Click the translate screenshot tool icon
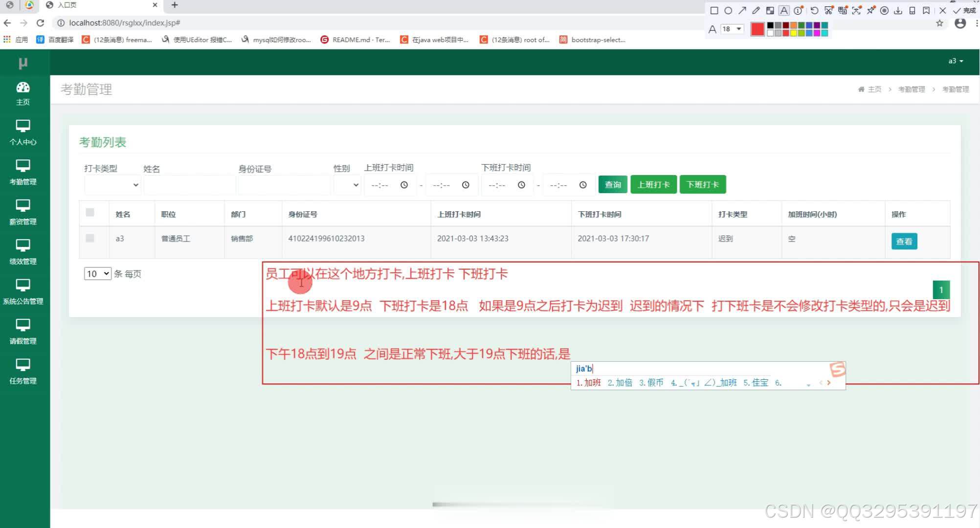This screenshot has height=528, width=980. tap(843, 10)
